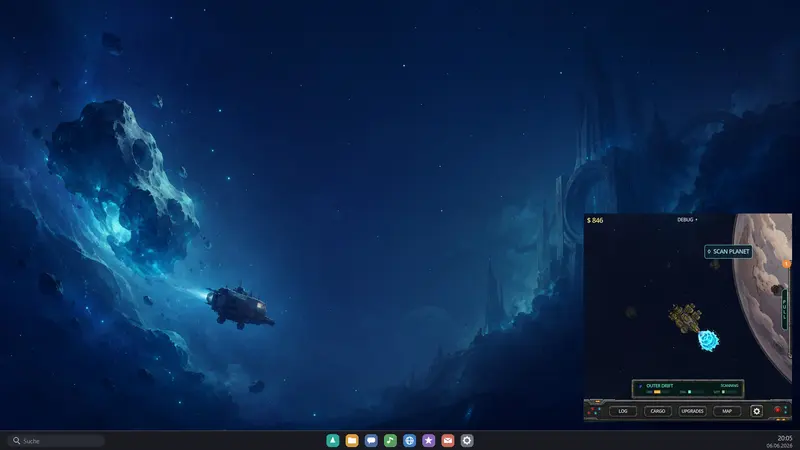This screenshot has width=800, height=450.
Task: Open the red mail app icon
Action: 447,440
